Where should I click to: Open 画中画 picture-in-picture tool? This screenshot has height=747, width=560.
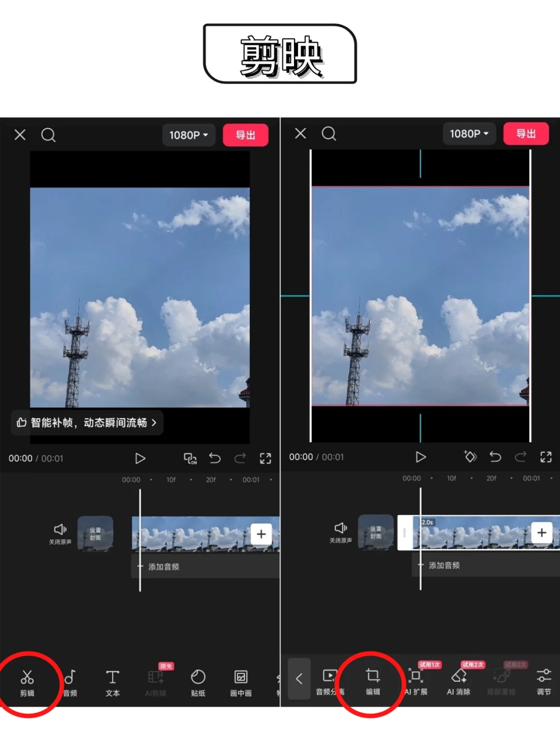241,683
